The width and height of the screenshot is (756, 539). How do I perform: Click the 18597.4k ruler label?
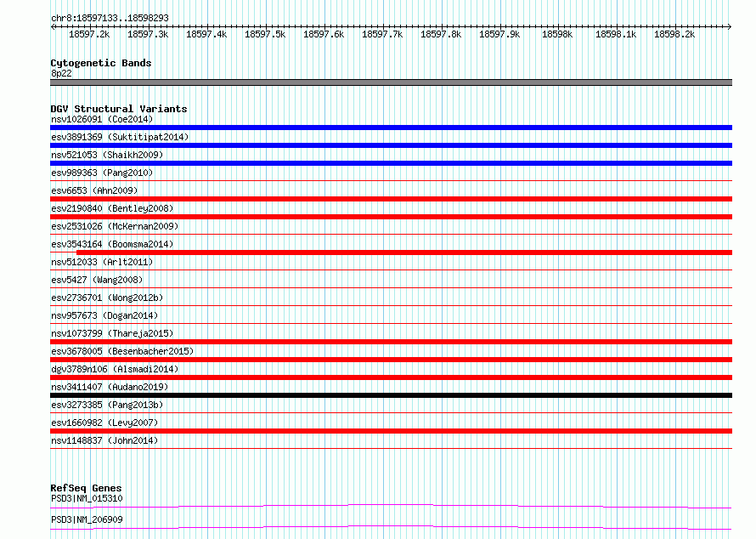click(206, 34)
